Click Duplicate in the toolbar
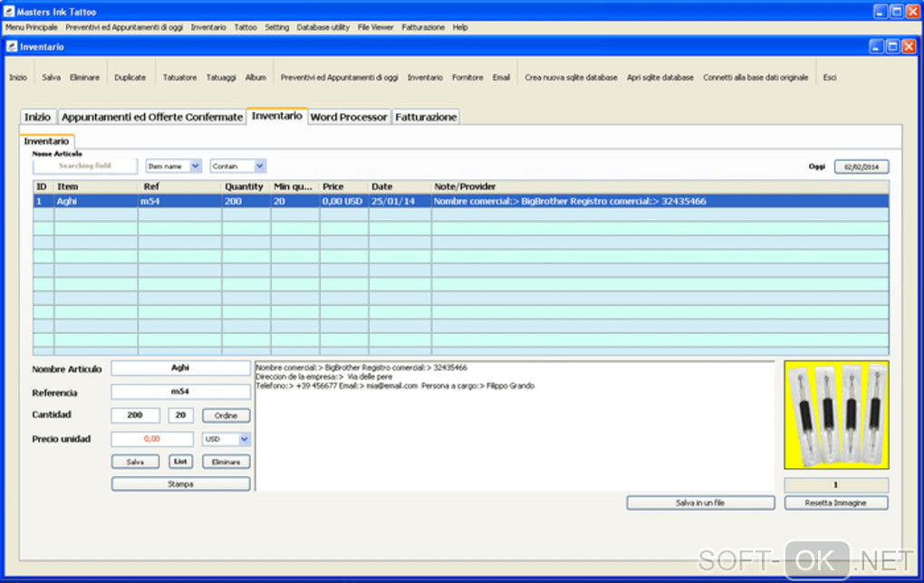The height and width of the screenshot is (583, 924). [x=130, y=78]
